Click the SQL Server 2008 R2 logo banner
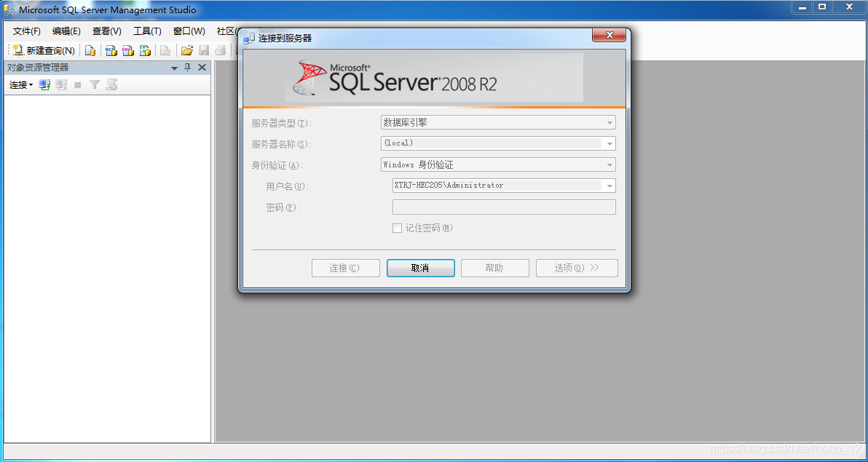Image resolution: width=868 pixels, height=462 pixels. 434,77
